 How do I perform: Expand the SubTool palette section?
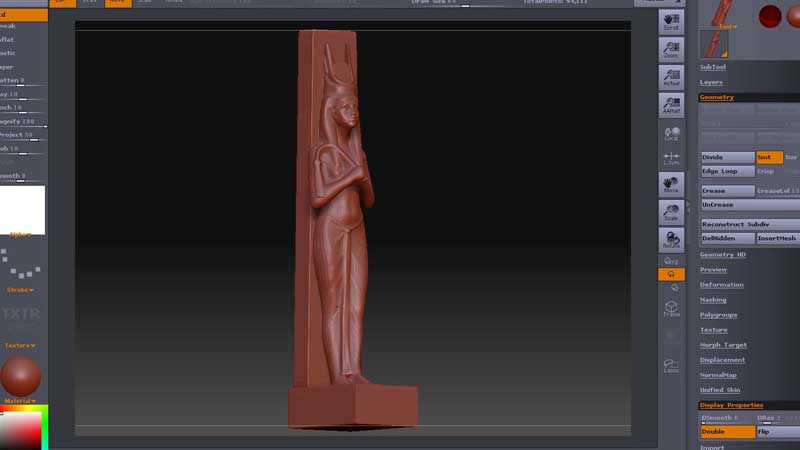tap(713, 67)
